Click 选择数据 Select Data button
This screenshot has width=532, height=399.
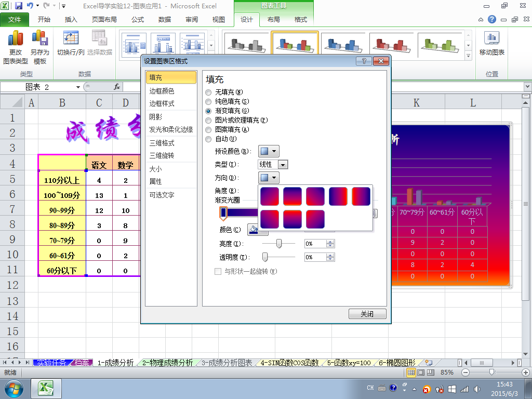(x=100, y=43)
